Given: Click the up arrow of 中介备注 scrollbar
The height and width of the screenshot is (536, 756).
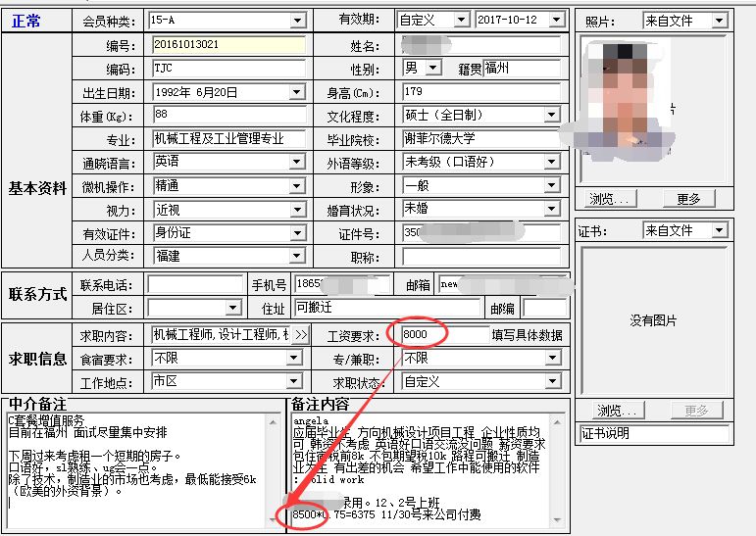Looking at the screenshot, I should click(x=273, y=422).
